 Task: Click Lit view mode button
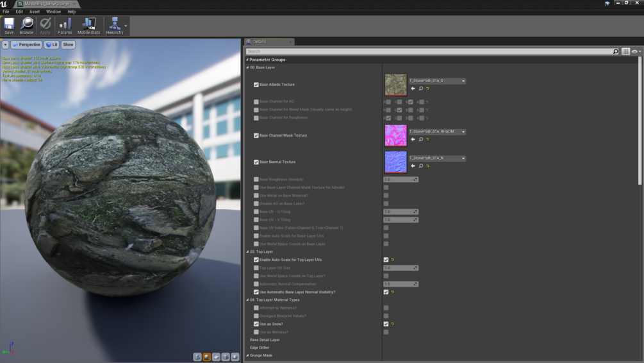tap(52, 44)
